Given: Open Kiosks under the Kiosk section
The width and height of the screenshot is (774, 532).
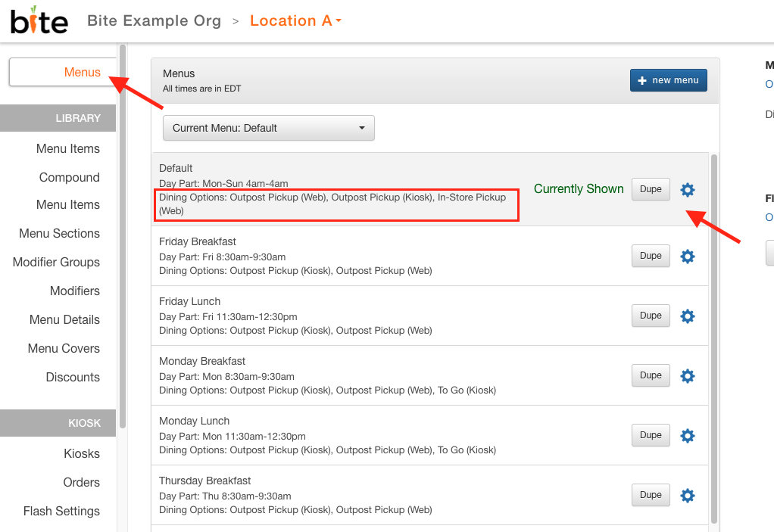Looking at the screenshot, I should [x=82, y=453].
